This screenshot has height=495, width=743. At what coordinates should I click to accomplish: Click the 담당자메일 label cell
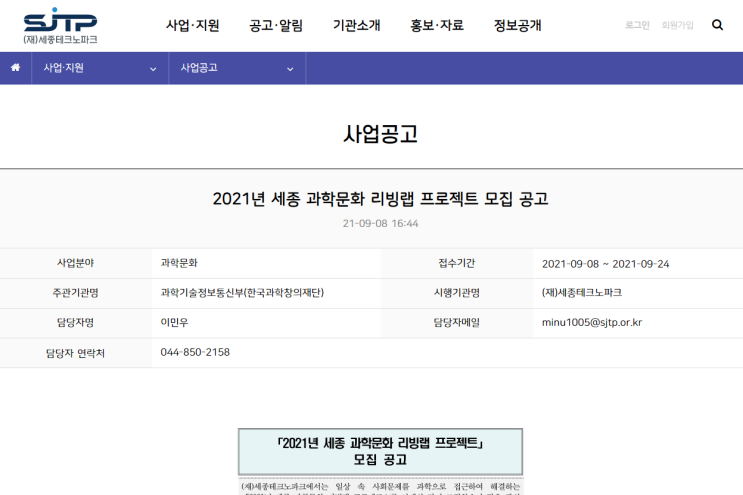[457, 323]
